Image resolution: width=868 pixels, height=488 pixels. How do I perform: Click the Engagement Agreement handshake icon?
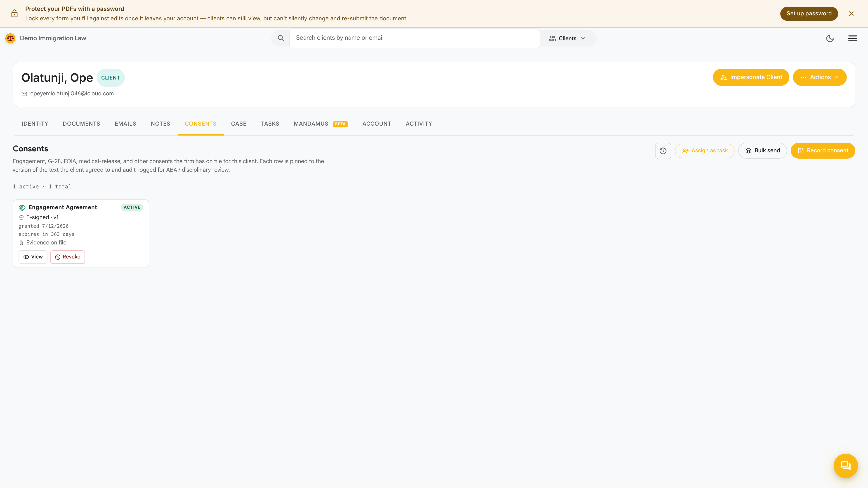(22, 208)
